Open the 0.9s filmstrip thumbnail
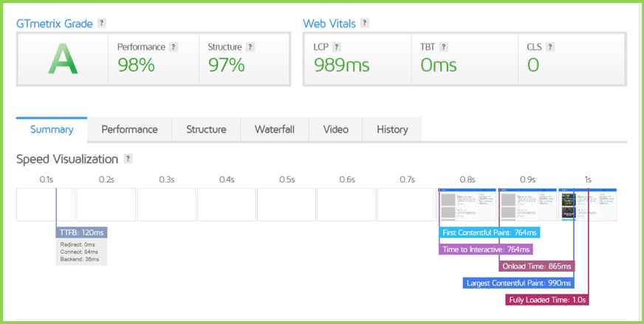Image resolution: width=644 pixels, height=324 pixels. point(528,204)
